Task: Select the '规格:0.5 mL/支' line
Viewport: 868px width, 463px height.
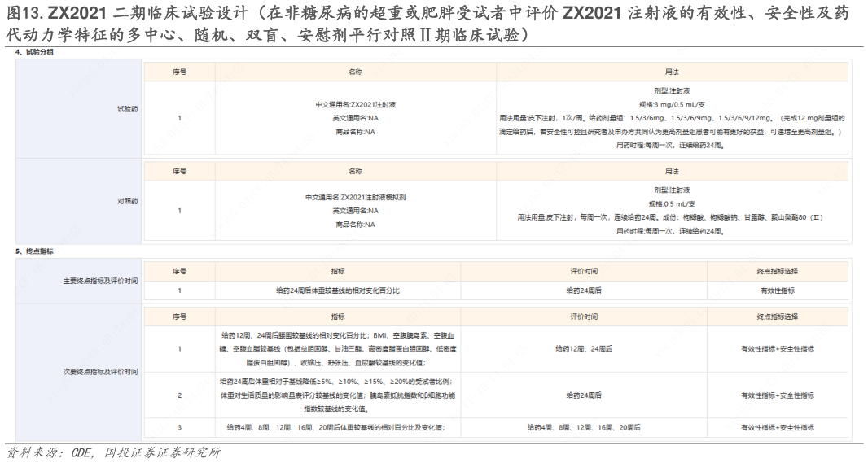Action: pyautogui.click(x=672, y=204)
